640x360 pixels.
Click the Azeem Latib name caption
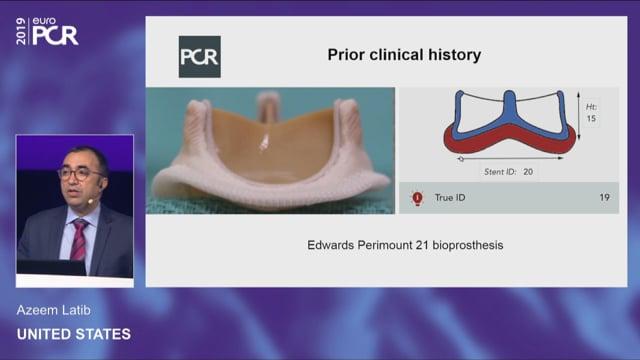53,310
